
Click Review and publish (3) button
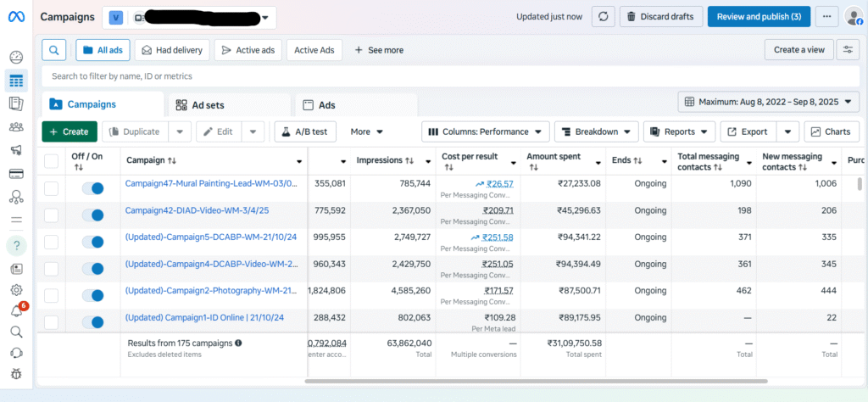(x=759, y=17)
